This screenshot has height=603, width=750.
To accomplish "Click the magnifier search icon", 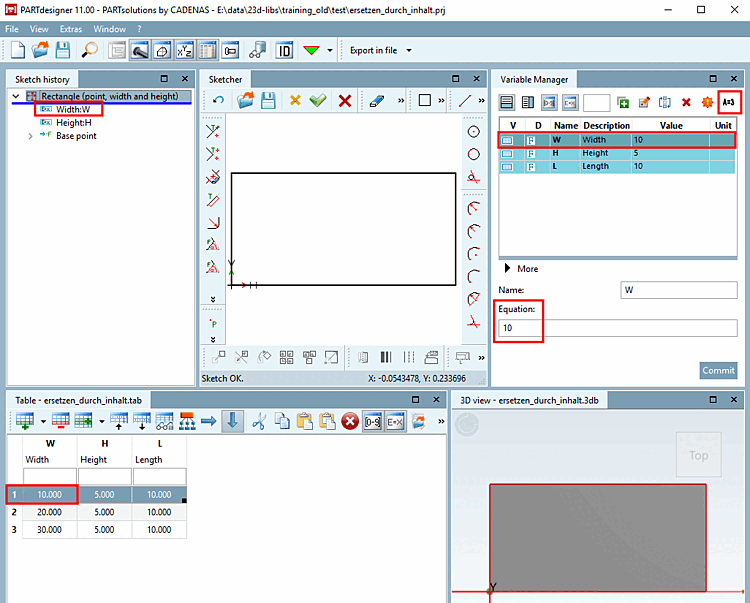I will 89,50.
